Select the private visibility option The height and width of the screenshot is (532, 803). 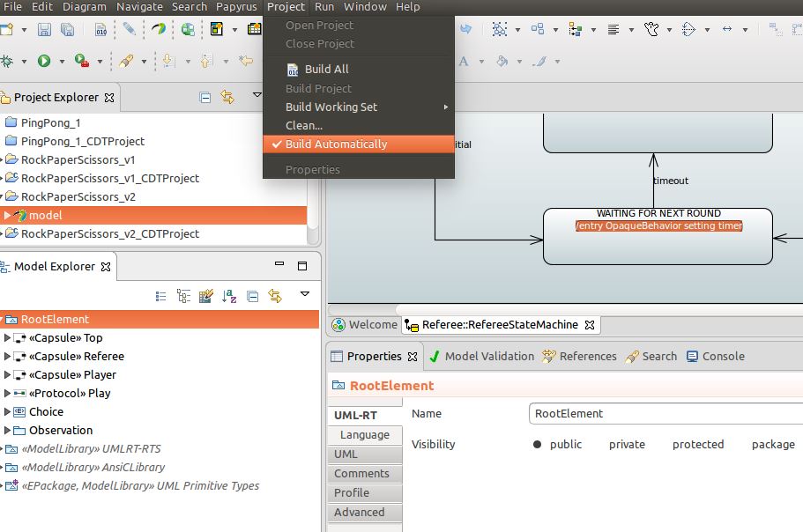pyautogui.click(x=627, y=445)
